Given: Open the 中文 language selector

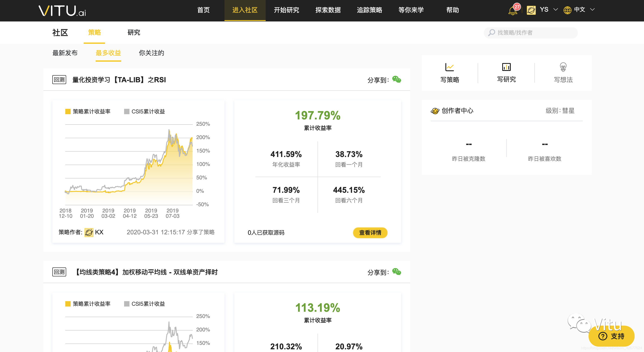Looking at the screenshot, I should pyautogui.click(x=580, y=9).
